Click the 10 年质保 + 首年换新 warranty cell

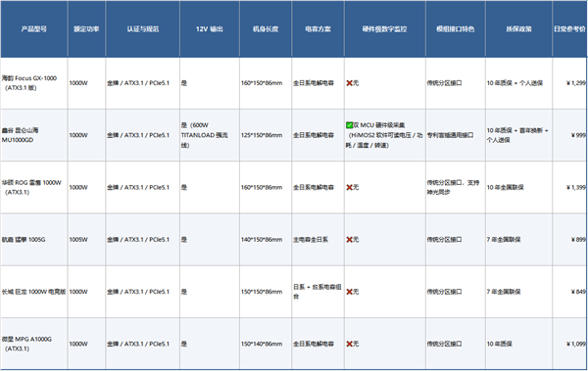(x=519, y=135)
